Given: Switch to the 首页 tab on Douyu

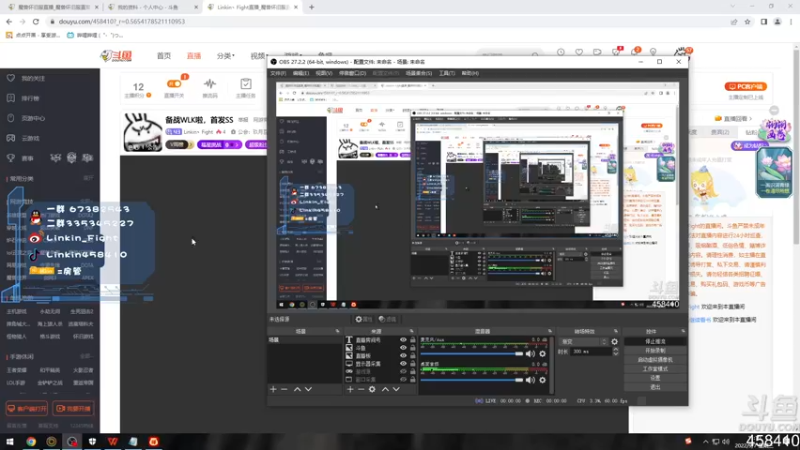Looking at the screenshot, I should click(164, 56).
